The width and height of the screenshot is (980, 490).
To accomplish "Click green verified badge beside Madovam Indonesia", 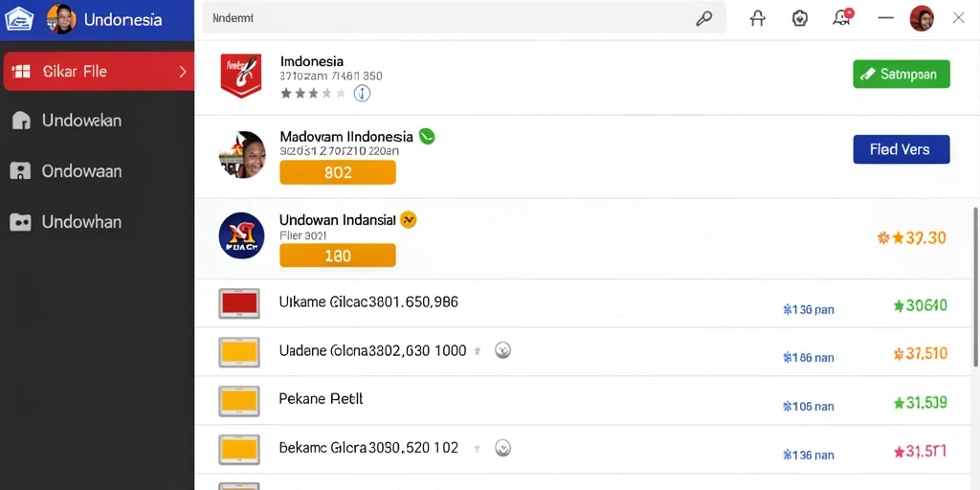I will (x=427, y=136).
